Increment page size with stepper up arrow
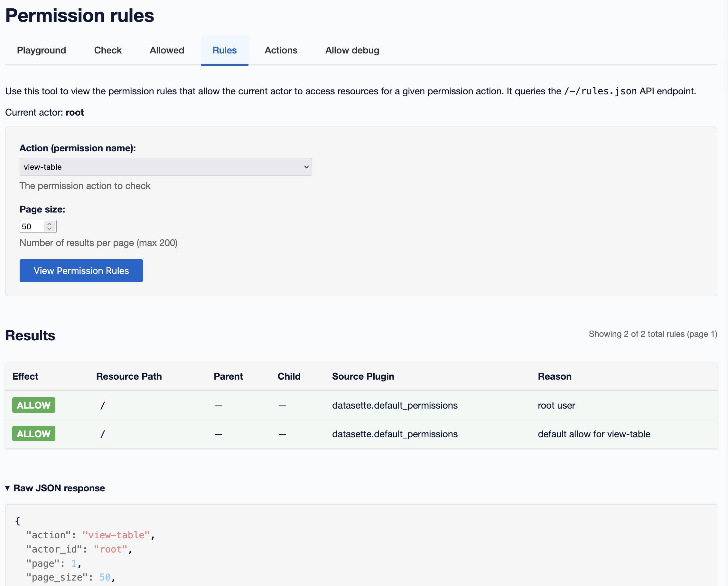The height and width of the screenshot is (586, 728). coord(50,224)
